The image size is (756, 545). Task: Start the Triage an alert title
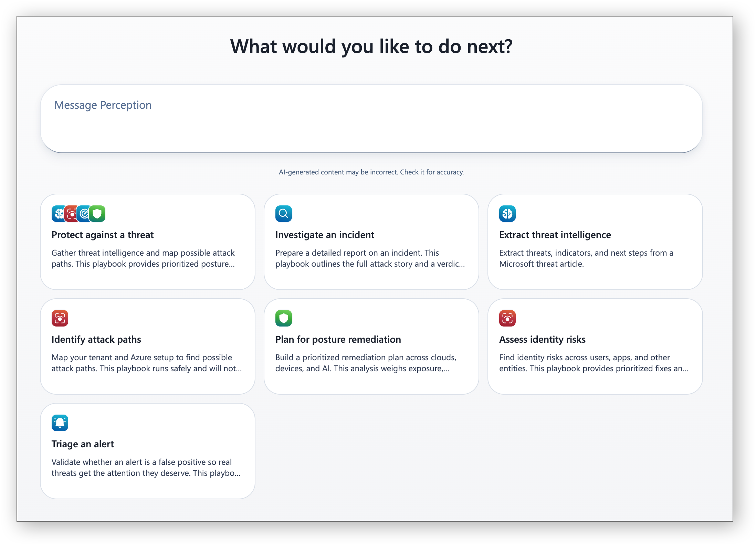[x=83, y=444]
